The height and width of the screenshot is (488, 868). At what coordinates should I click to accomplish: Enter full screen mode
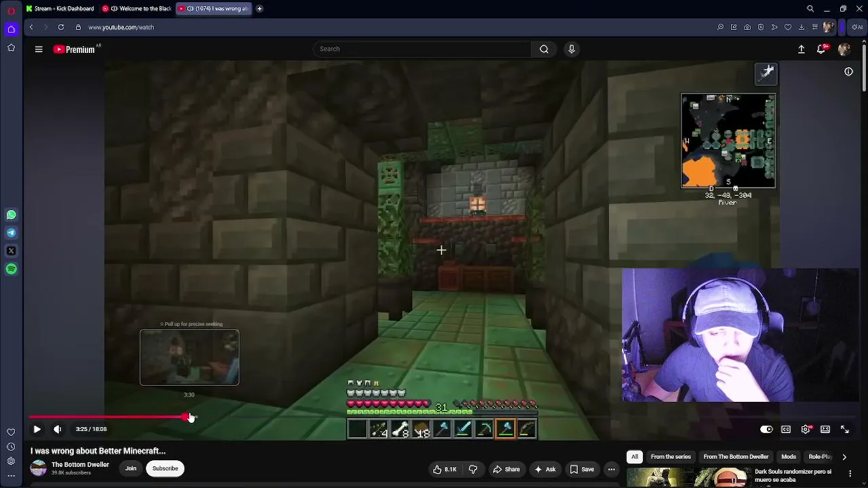845,429
